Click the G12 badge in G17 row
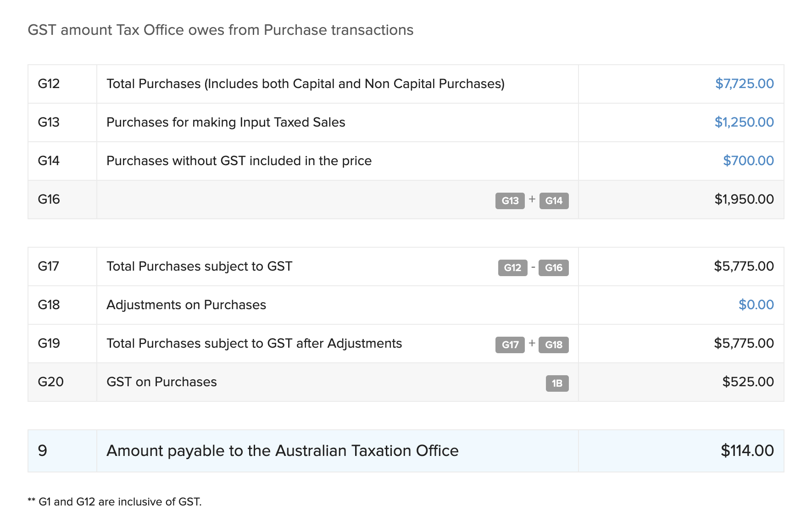Screen dimensions: 812x522 click(512, 267)
